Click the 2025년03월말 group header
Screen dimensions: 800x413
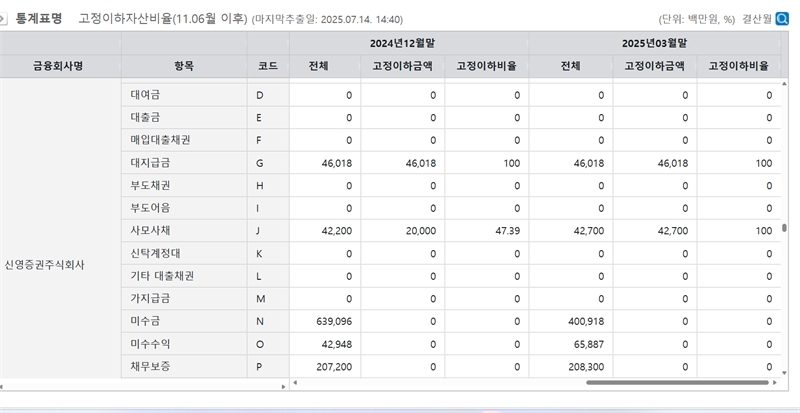point(655,43)
